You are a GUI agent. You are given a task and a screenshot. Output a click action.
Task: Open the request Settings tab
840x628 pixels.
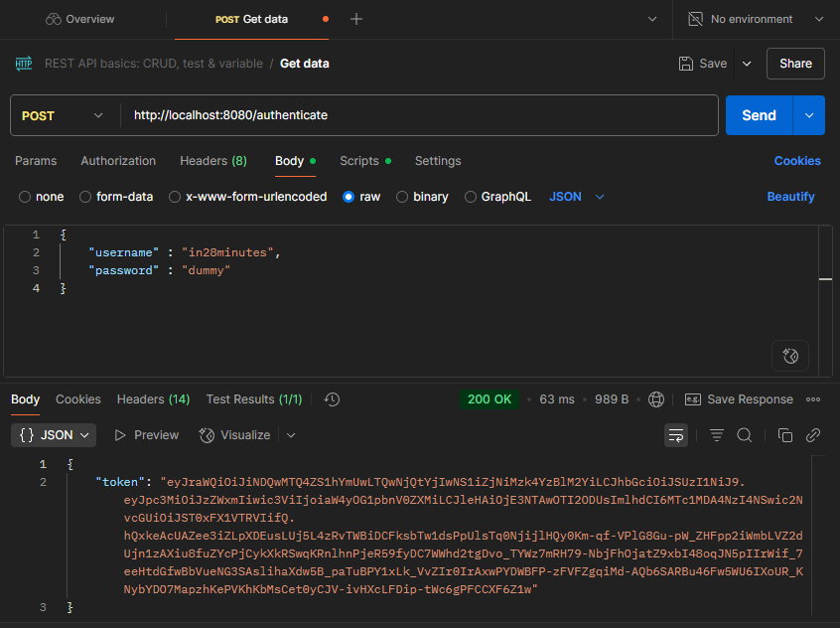[x=438, y=161]
